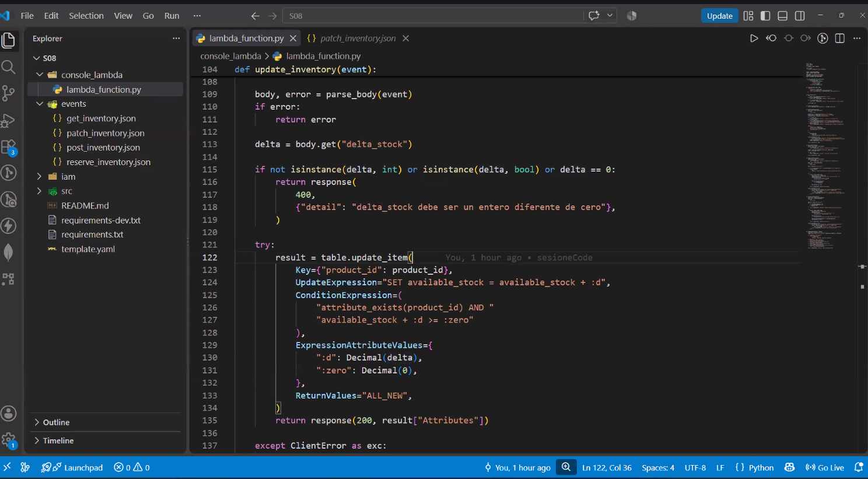The height and width of the screenshot is (479, 868).
Task: Open Customize Layout options
Action: click(x=748, y=16)
